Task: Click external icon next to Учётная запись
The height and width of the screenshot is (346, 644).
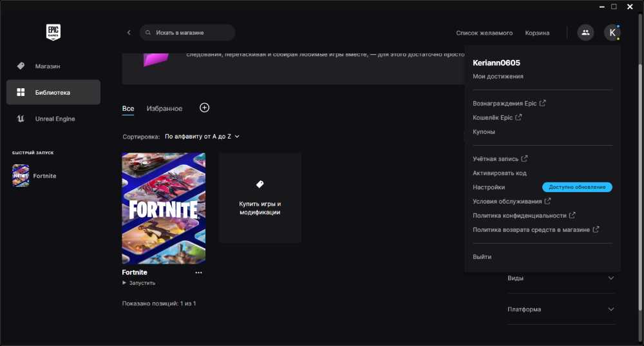Action: (x=524, y=159)
